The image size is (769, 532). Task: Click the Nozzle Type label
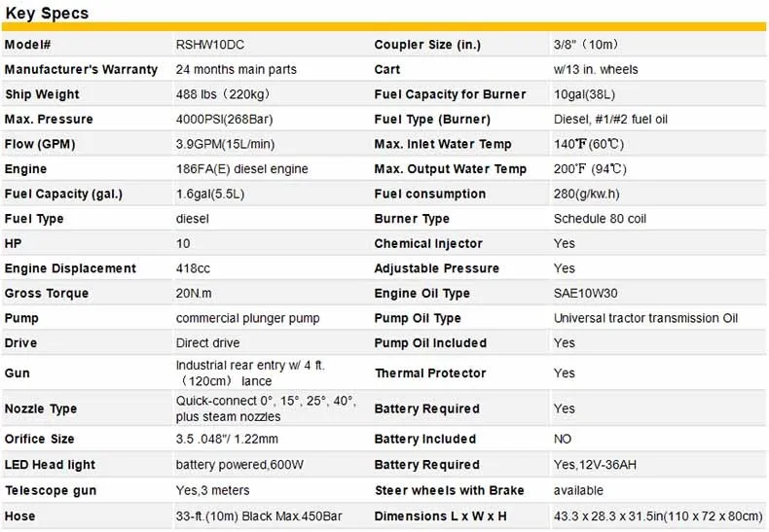click(41, 408)
